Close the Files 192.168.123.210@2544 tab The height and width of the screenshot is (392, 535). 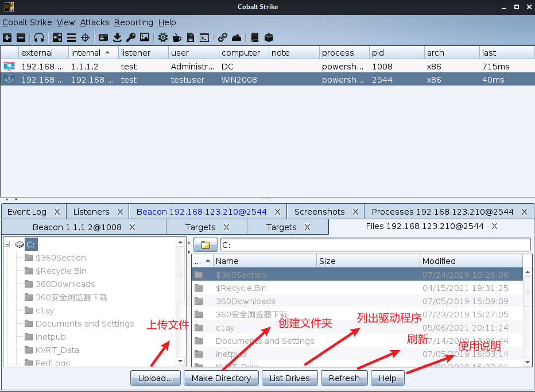(494, 226)
